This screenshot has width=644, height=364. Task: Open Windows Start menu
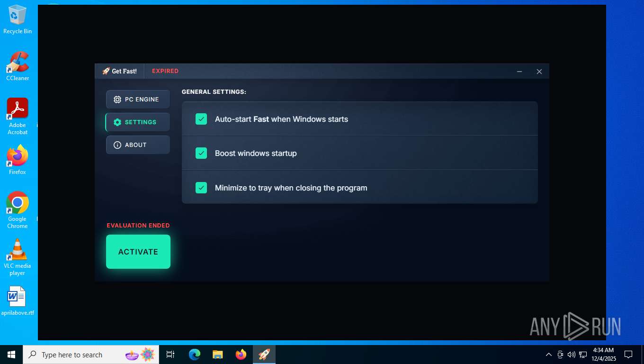[x=11, y=355]
